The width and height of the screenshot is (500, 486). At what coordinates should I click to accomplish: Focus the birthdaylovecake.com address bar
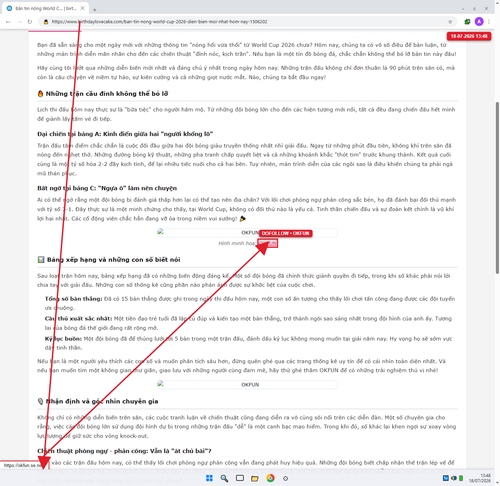[x=247, y=22]
